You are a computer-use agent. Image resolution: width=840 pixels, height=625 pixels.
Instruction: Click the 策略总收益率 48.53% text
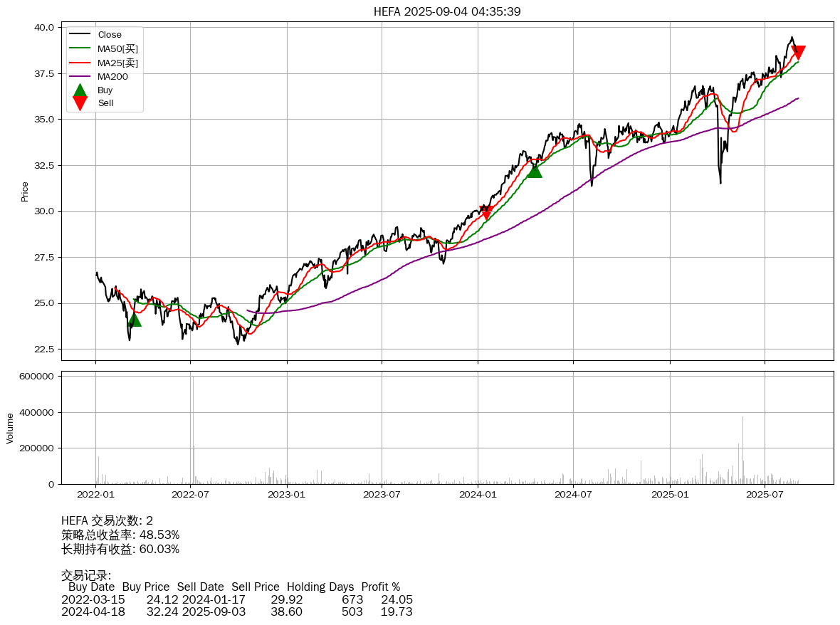point(120,535)
